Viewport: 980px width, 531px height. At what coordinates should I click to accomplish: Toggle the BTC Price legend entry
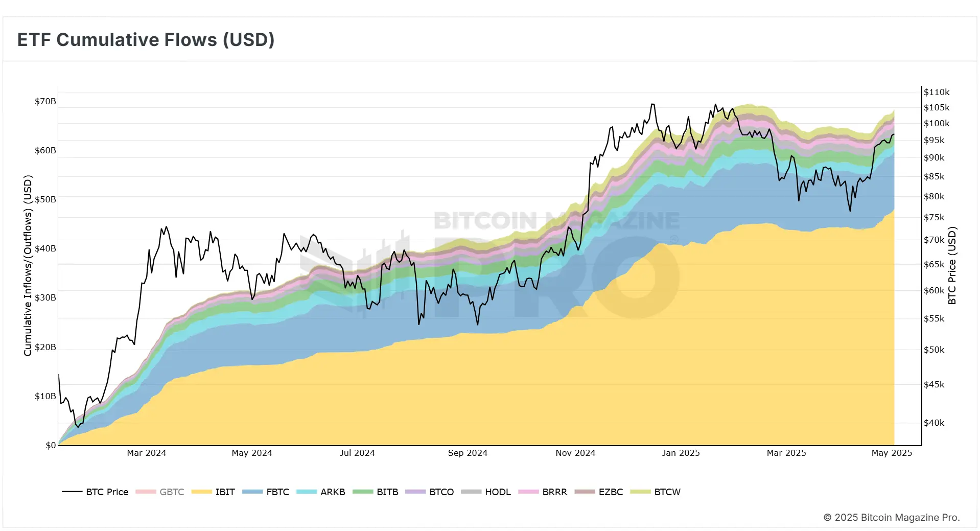(95, 492)
